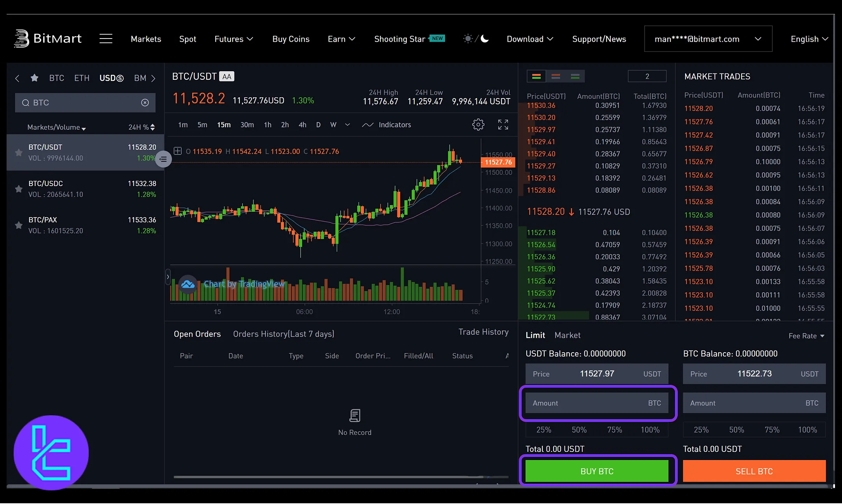Set chart interval to 1m
Image resolution: width=842 pixels, height=504 pixels.
point(183,125)
